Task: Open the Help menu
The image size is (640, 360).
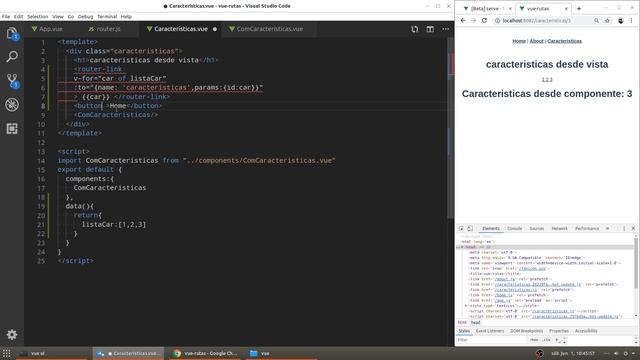Action: (x=126, y=17)
